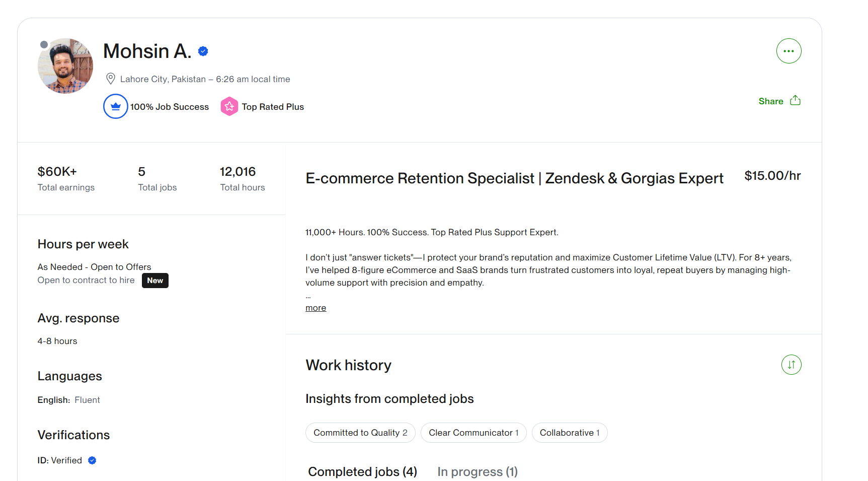The width and height of the screenshot is (868, 481).
Task: Select the Collaborative insight chip
Action: (x=570, y=433)
